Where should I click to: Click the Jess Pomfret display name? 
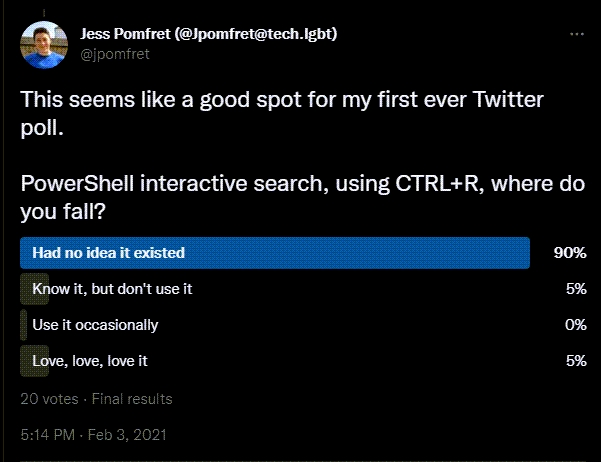(x=125, y=34)
